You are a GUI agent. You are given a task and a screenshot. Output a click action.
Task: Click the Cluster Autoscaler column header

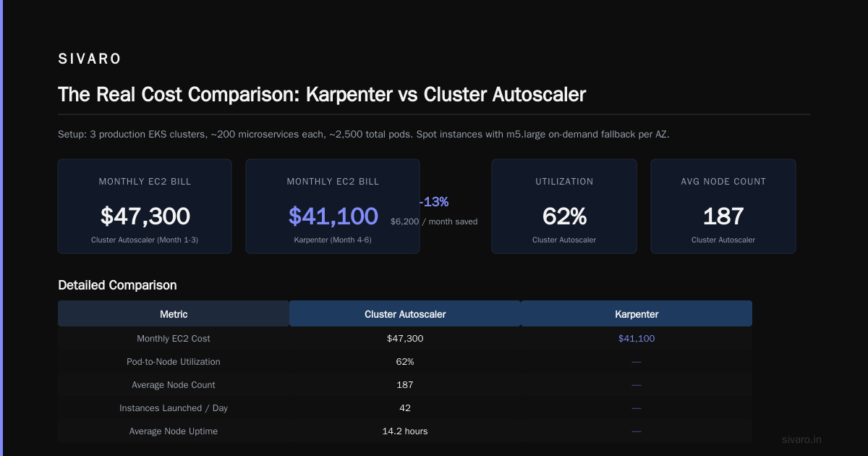(x=405, y=314)
